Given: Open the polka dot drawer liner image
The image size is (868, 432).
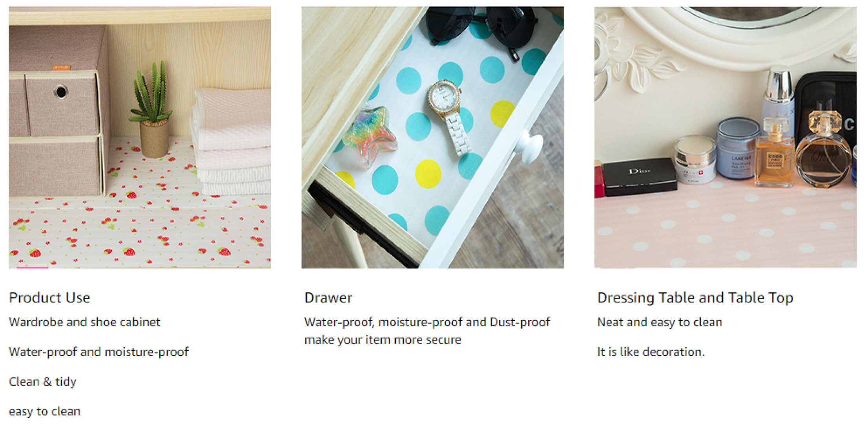Looking at the screenshot, I should (x=432, y=137).
